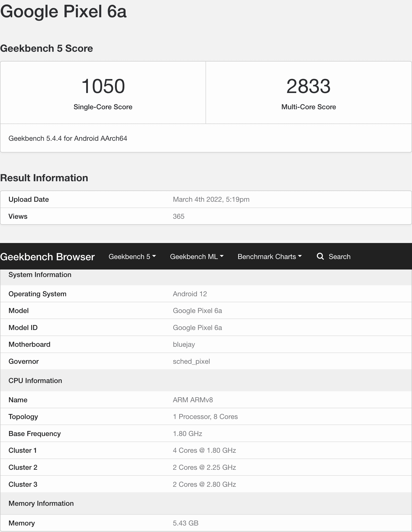This screenshot has width=412, height=532.
Task: Select the March 4th 2022, 5:19pm value
Action: [211, 199]
